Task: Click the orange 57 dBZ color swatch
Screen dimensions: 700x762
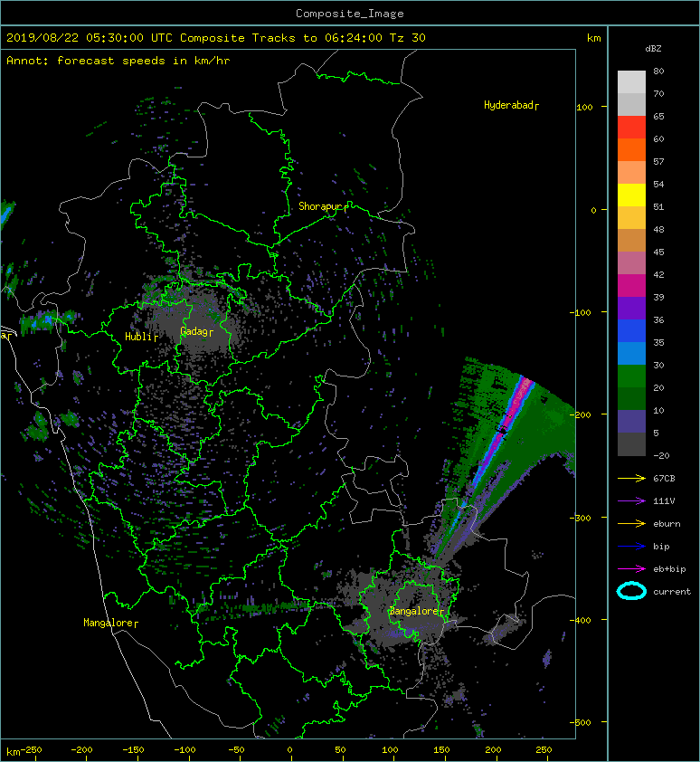Action: 631,149
